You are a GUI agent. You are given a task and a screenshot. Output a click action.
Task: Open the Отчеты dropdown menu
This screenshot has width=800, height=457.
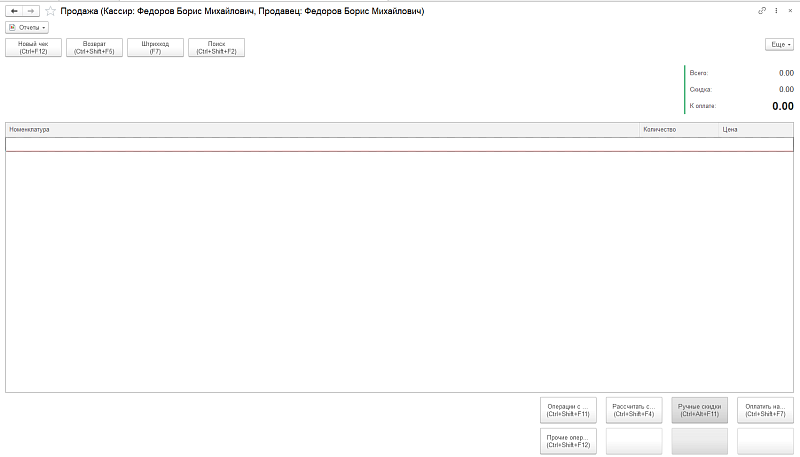[27, 27]
